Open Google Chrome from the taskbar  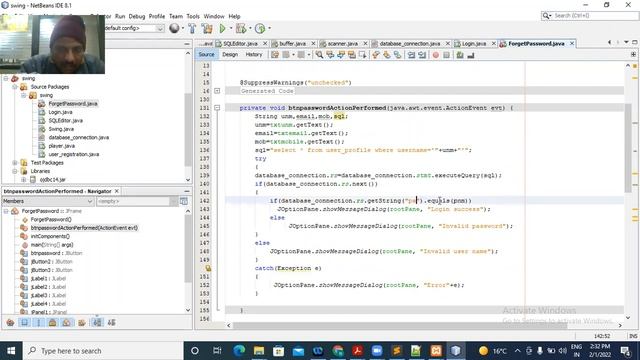click(338, 351)
